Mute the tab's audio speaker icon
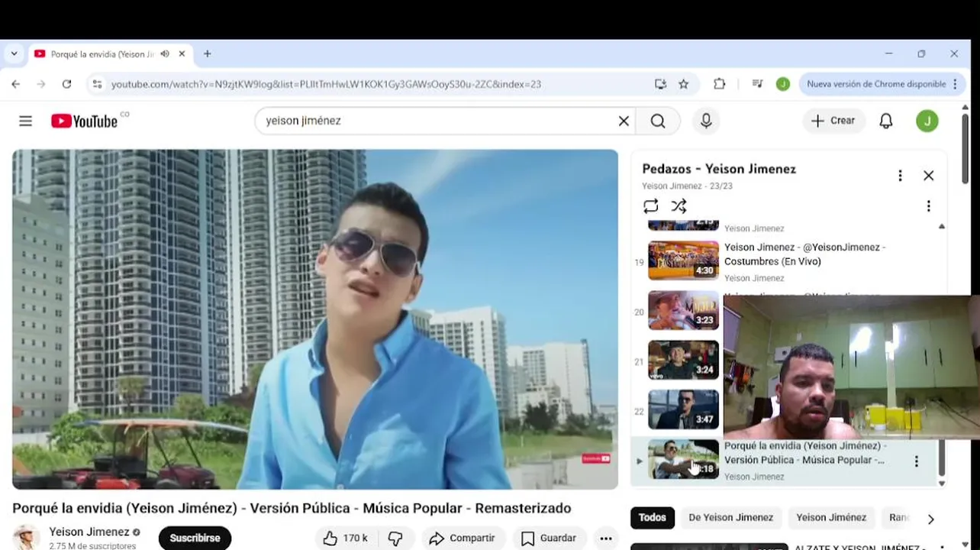 point(165,54)
